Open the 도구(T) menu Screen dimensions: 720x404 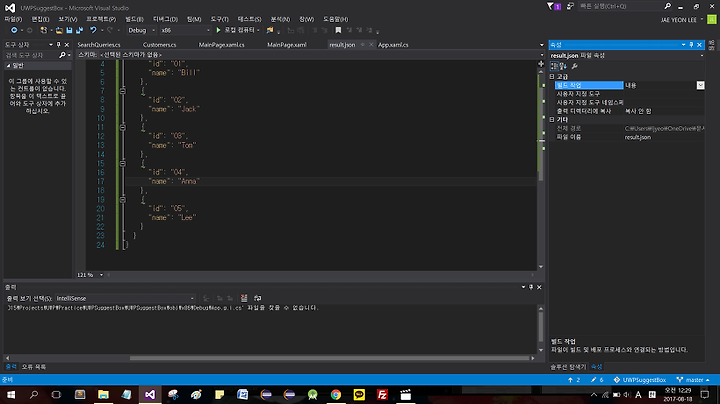pos(219,19)
